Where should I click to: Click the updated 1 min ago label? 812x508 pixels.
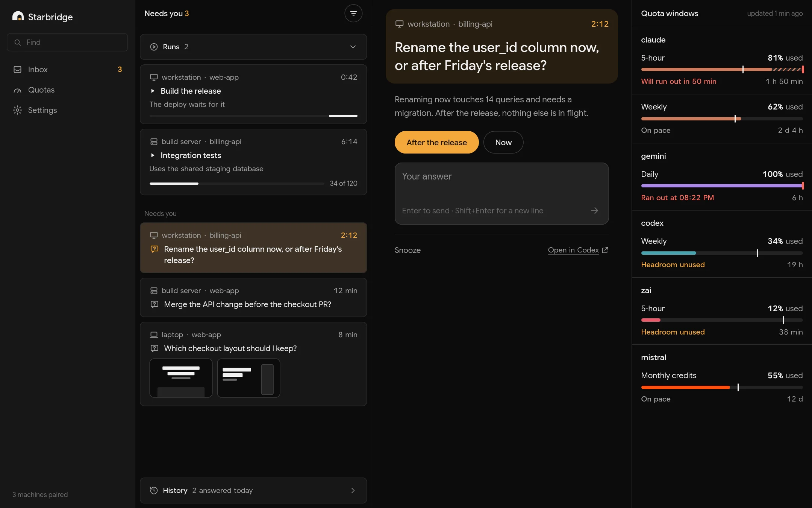[775, 14]
